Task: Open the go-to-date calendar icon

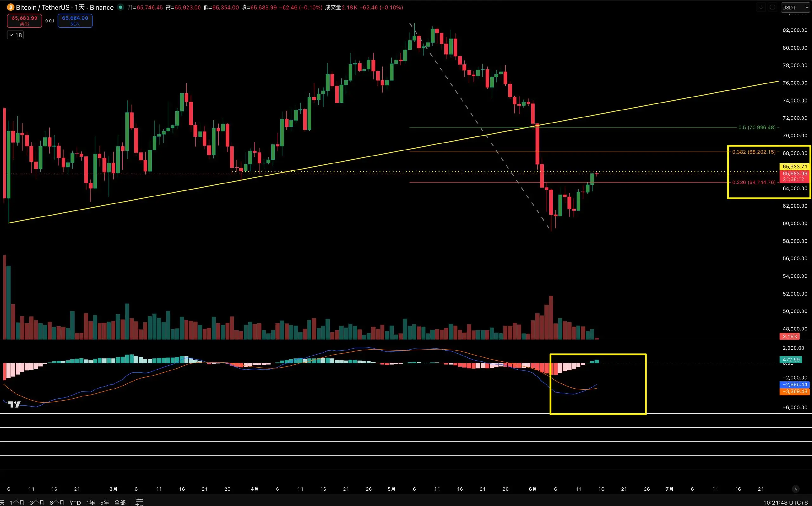Action: 139,502
